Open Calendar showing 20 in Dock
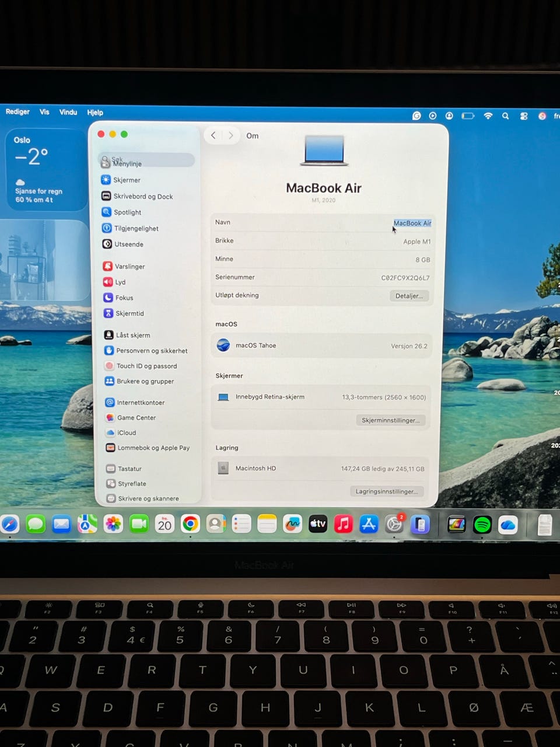Viewport: 560px width, 747px height. pos(164,524)
